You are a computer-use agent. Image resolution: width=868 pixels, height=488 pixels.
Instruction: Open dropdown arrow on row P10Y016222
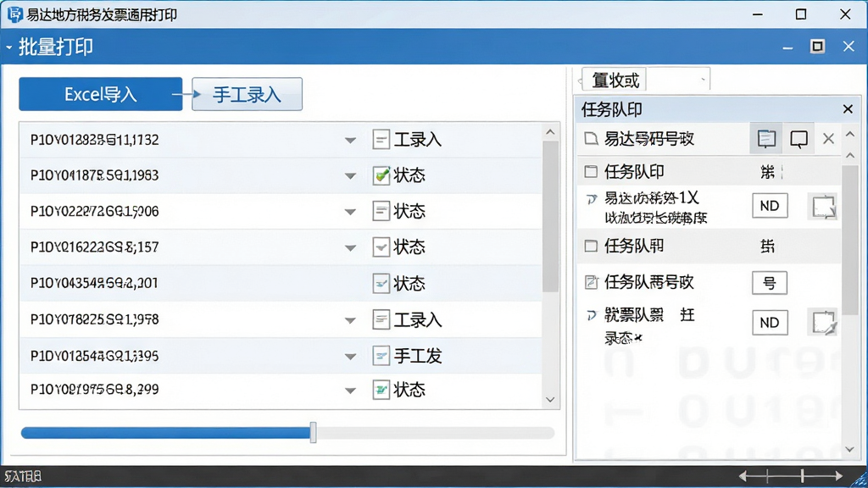point(350,248)
